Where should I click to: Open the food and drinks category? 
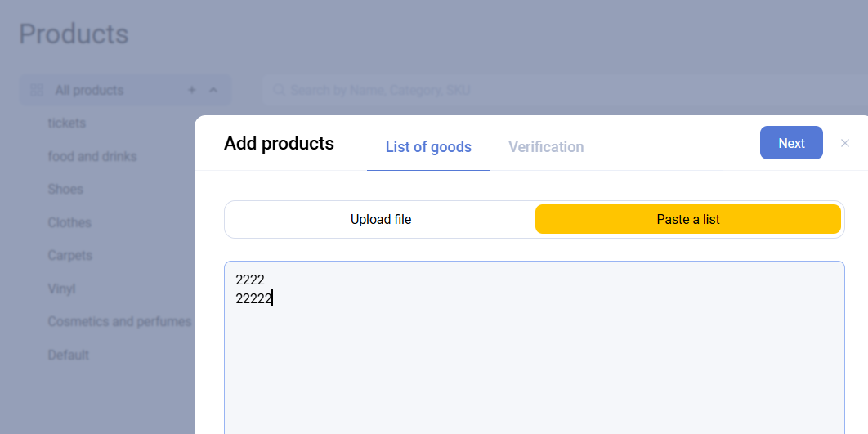(x=92, y=156)
